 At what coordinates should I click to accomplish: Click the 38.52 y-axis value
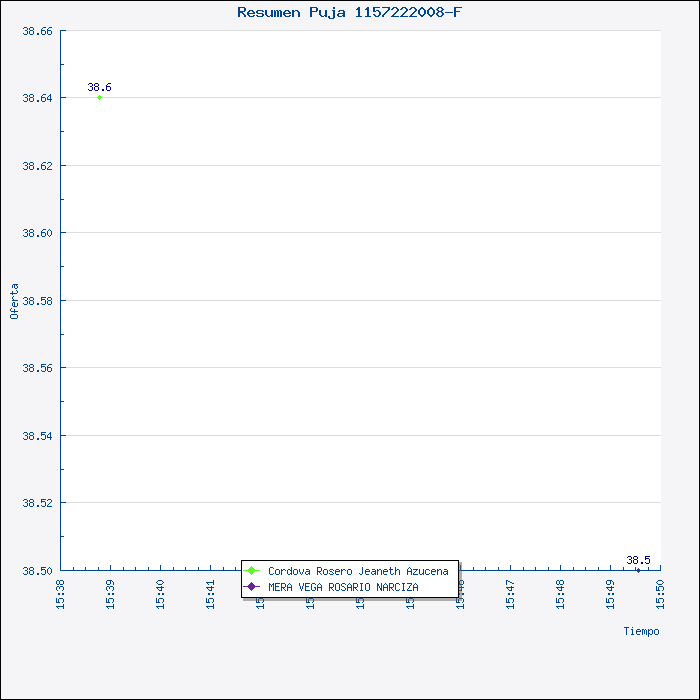(37, 503)
